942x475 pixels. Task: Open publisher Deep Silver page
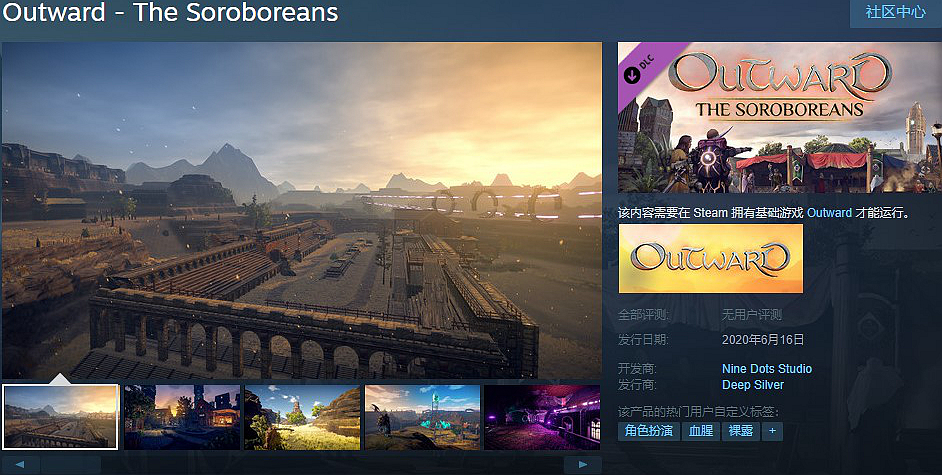[753, 385]
